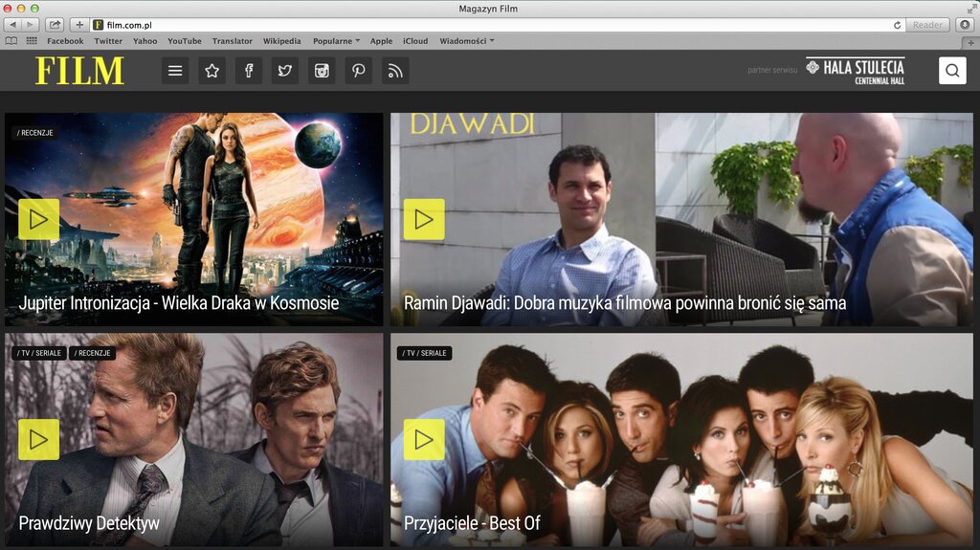Open a new tab with plus button
980x550 pixels.
[970, 42]
